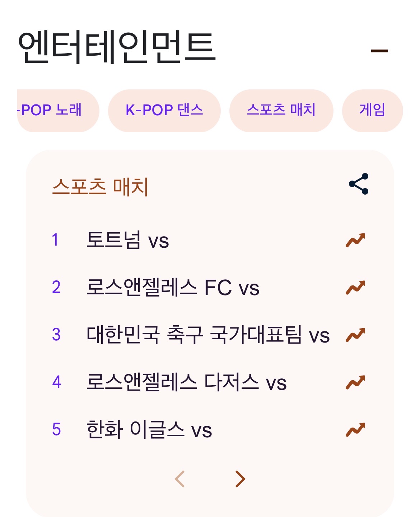The width and height of the screenshot is (420, 517).
Task: Switch to the 게임 tab chip
Action: (x=372, y=110)
